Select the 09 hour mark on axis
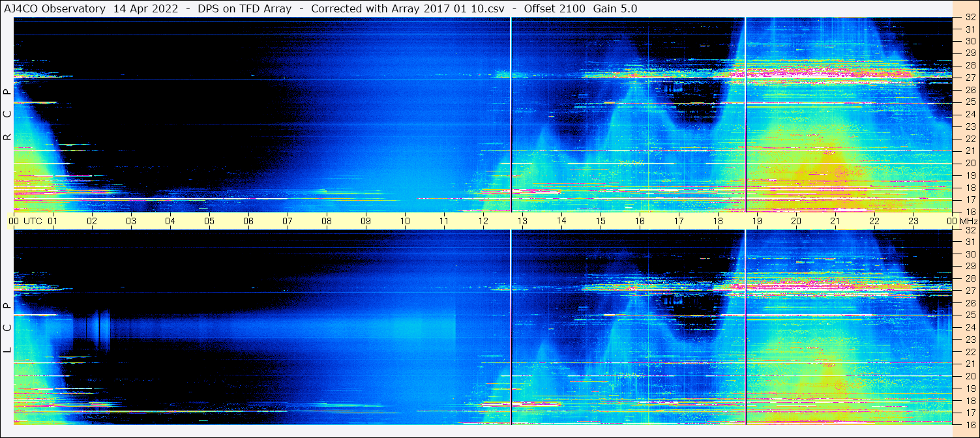This screenshot has width=980, height=438. pyautogui.click(x=366, y=221)
